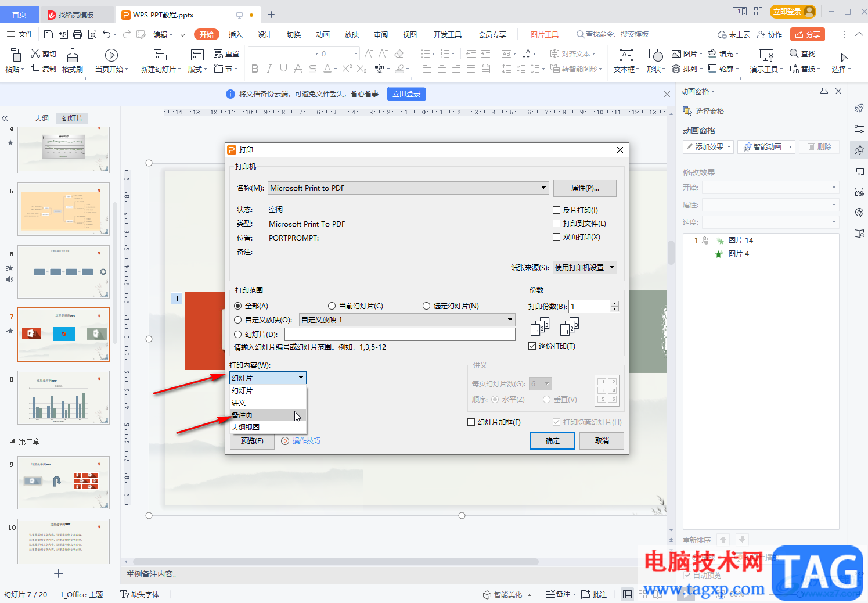Click the printer Properties button
Viewport: 868px width, 603px height.
585,188
